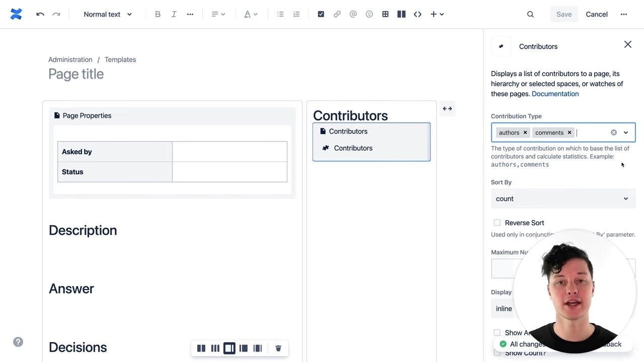Select left sidebar layout
644x362 pixels.
pyautogui.click(x=244, y=348)
